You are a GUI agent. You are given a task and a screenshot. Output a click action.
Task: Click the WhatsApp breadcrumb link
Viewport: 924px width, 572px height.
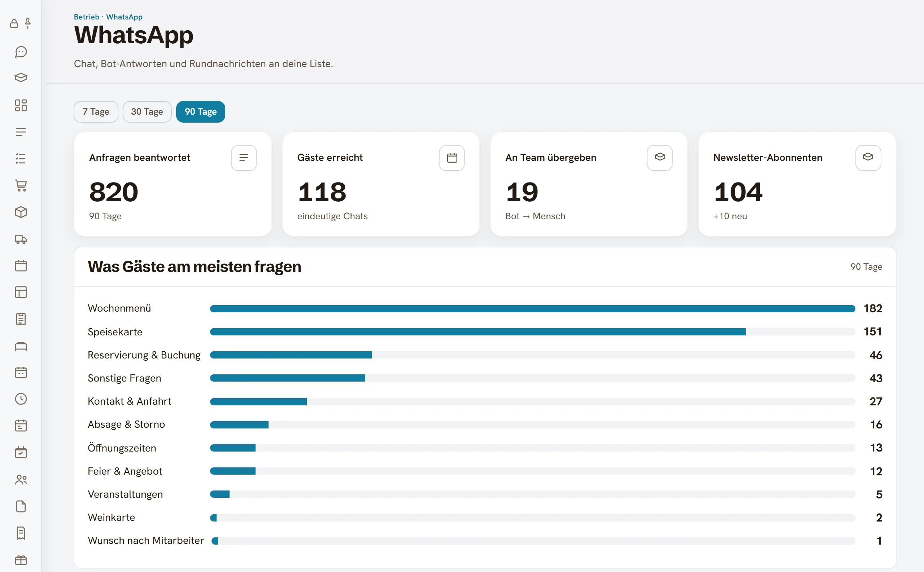click(x=124, y=17)
